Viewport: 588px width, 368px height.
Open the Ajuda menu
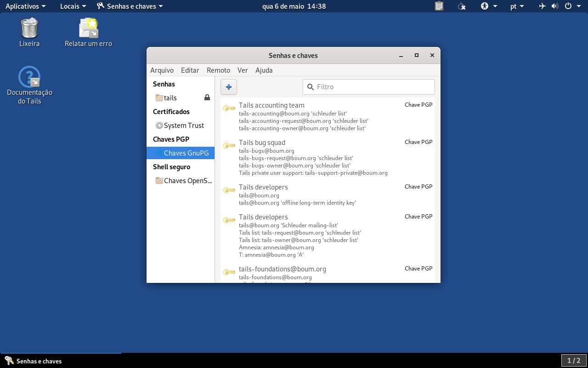264,70
